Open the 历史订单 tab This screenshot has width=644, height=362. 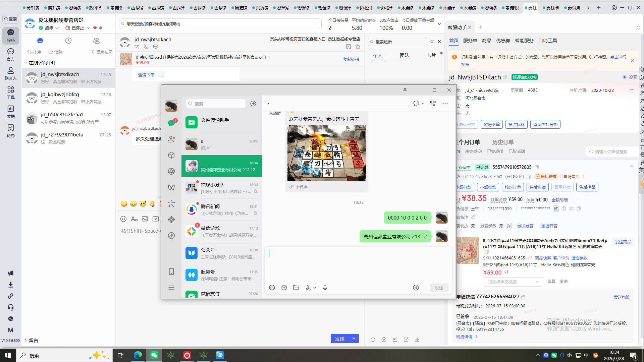coord(503,142)
